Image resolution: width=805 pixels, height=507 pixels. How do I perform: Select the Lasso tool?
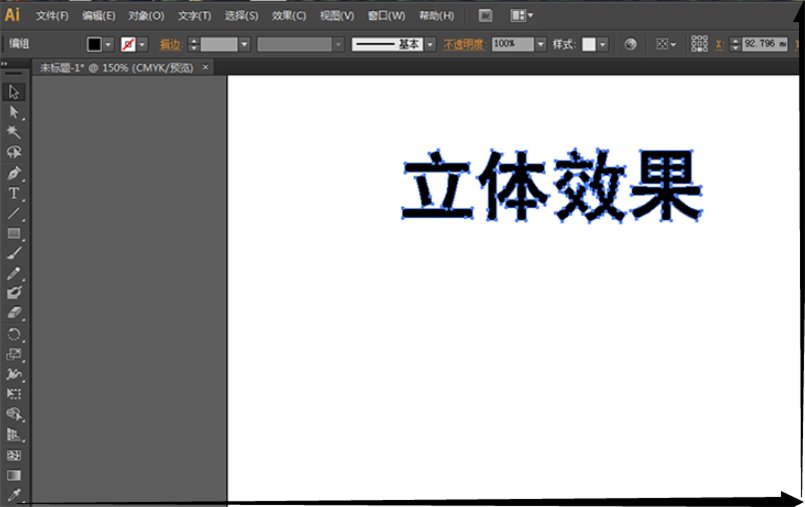[x=14, y=152]
